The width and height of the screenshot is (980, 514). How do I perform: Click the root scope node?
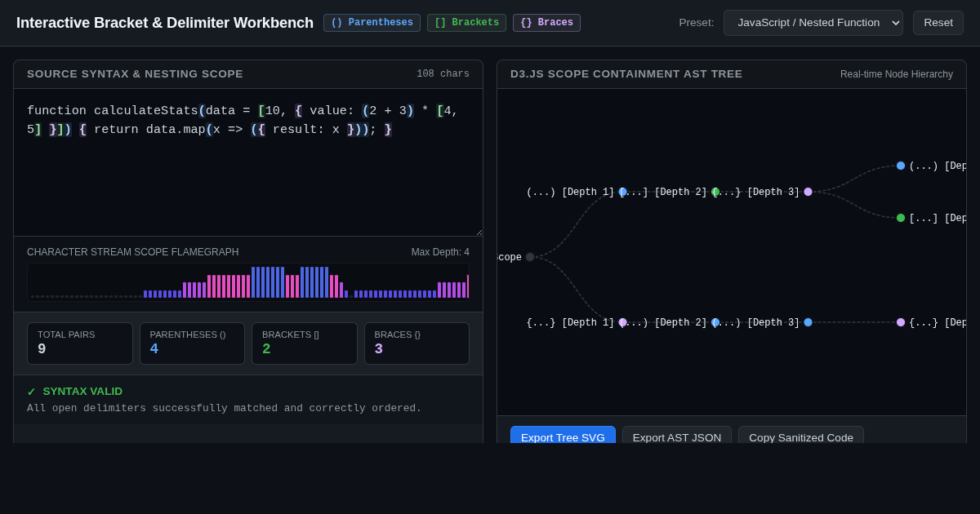[530, 257]
